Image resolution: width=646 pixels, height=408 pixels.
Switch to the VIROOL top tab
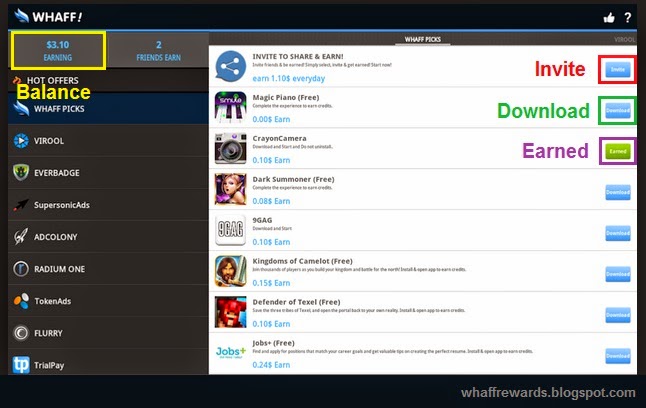coord(625,40)
